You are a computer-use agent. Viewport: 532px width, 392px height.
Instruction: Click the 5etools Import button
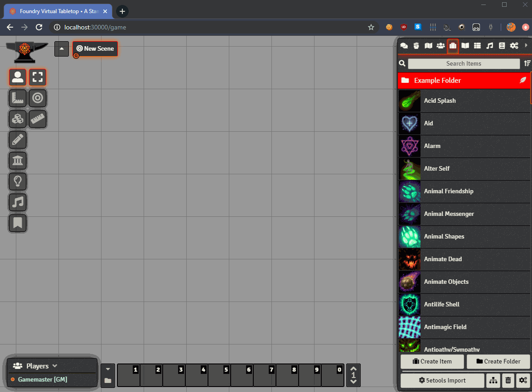[442, 381]
